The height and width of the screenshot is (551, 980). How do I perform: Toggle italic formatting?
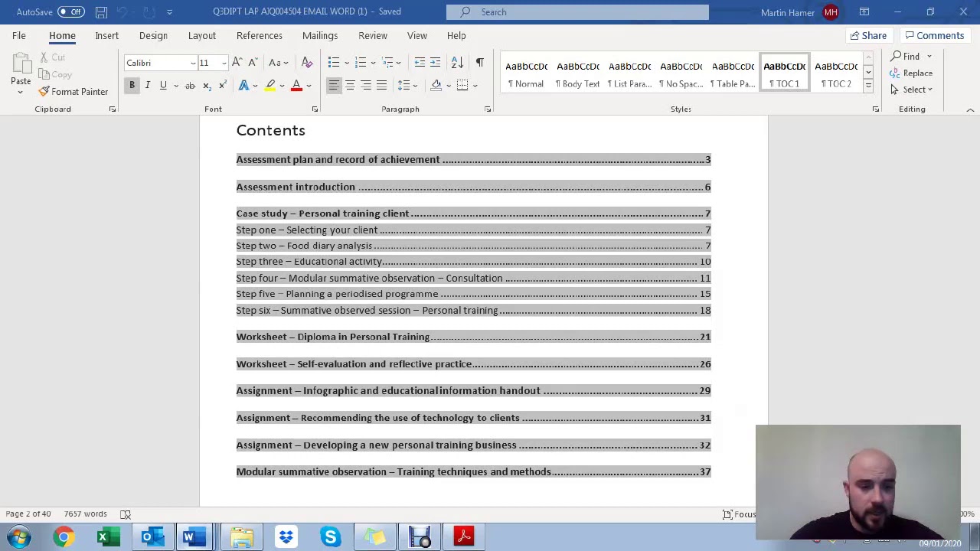pos(147,85)
